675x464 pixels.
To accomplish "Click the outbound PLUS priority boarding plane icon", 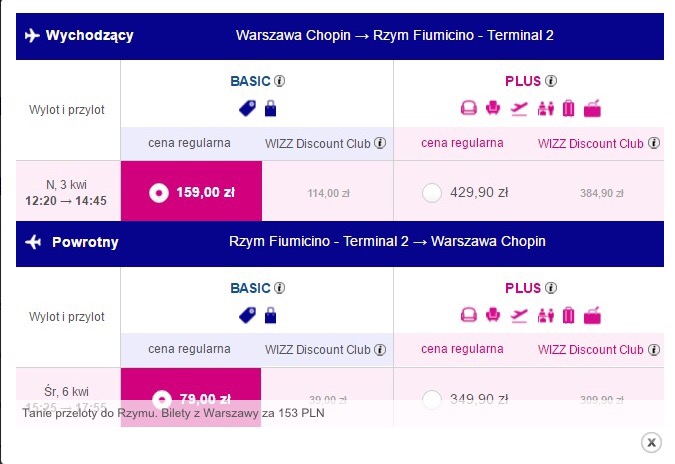I will click(519, 108).
